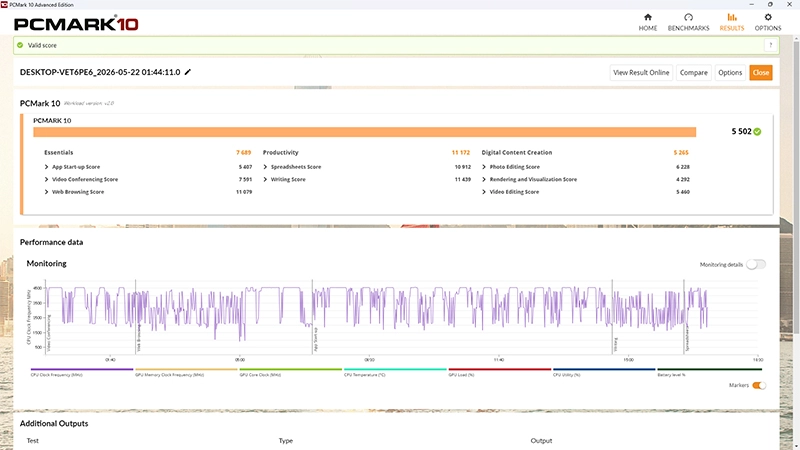Click the Writing value 11 439
Viewport: 800px width, 450px height.
pos(463,180)
